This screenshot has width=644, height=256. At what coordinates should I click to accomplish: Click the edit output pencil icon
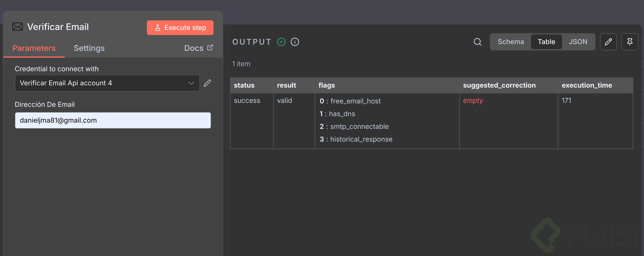(608, 42)
